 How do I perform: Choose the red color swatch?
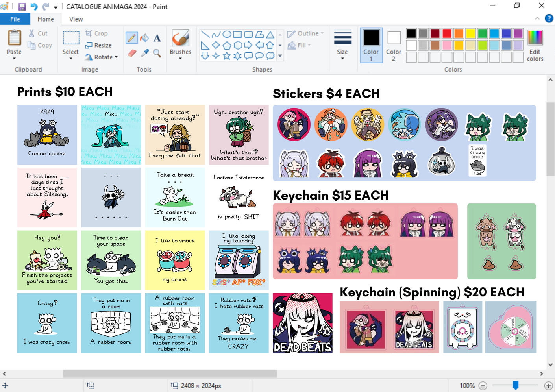point(447,33)
